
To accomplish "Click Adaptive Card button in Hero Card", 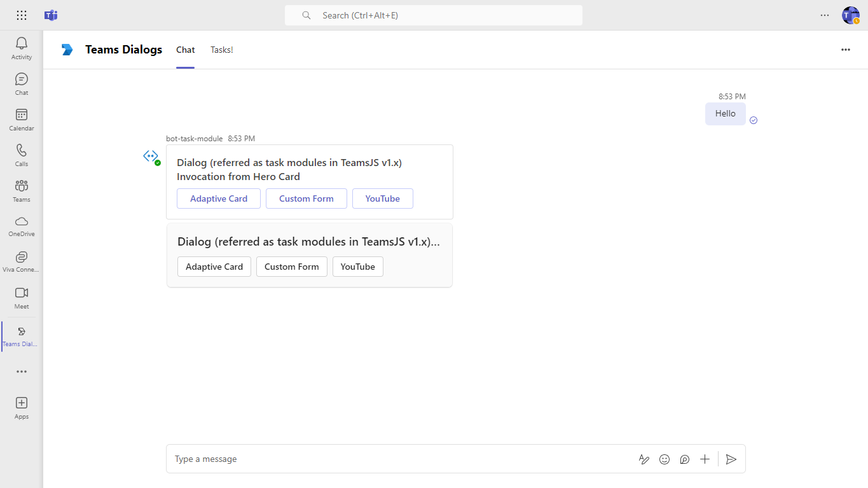I will [x=219, y=199].
